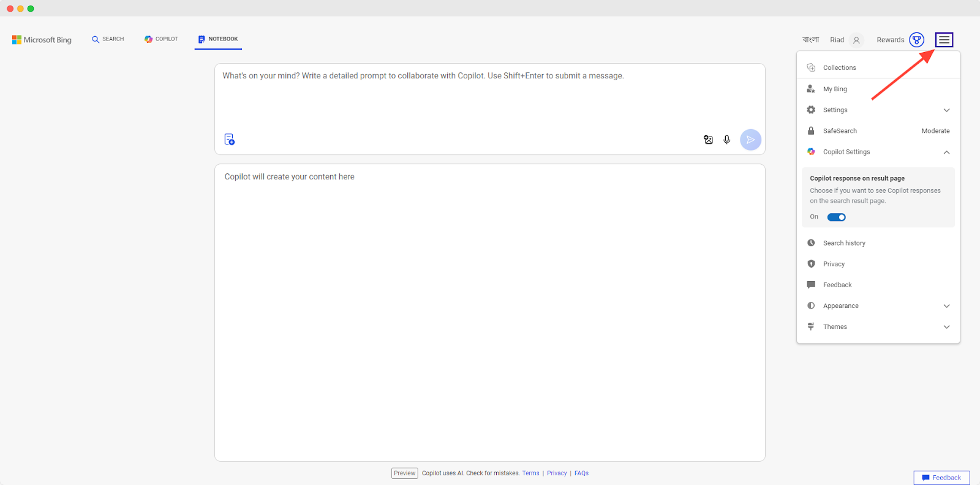This screenshot has width=980, height=485.
Task: Click the 'Copilot response on result page' heading
Action: pyautogui.click(x=858, y=178)
